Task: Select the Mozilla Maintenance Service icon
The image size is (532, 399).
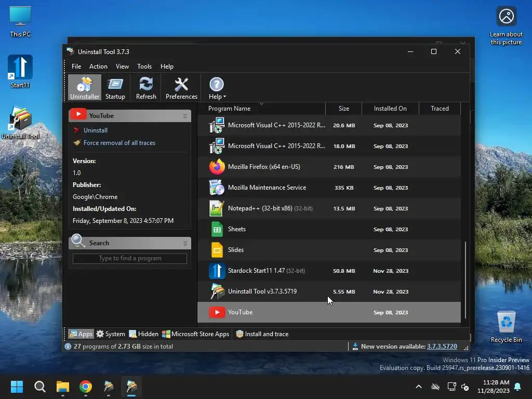Action: tap(217, 188)
